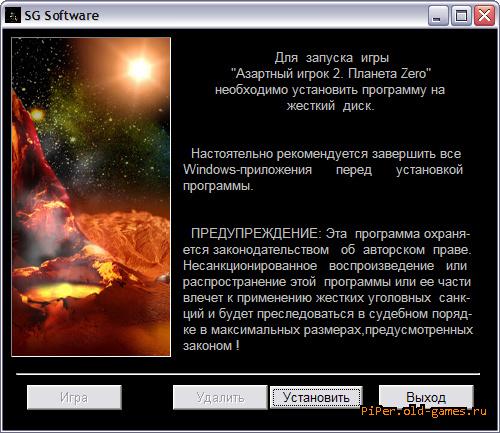This screenshot has width=500, height=433.
Task: Click the "Настоятельно рекомендуется" paragraph
Action: [x=323, y=170]
